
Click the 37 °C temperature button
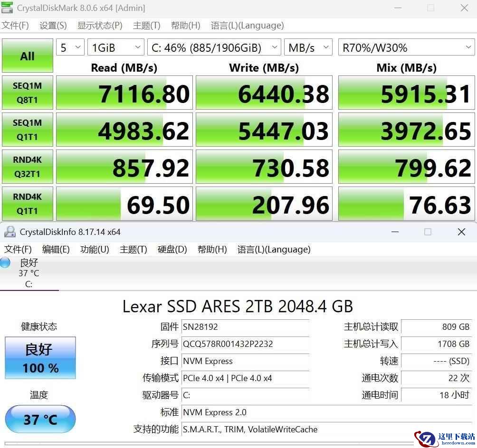pyautogui.click(x=40, y=420)
